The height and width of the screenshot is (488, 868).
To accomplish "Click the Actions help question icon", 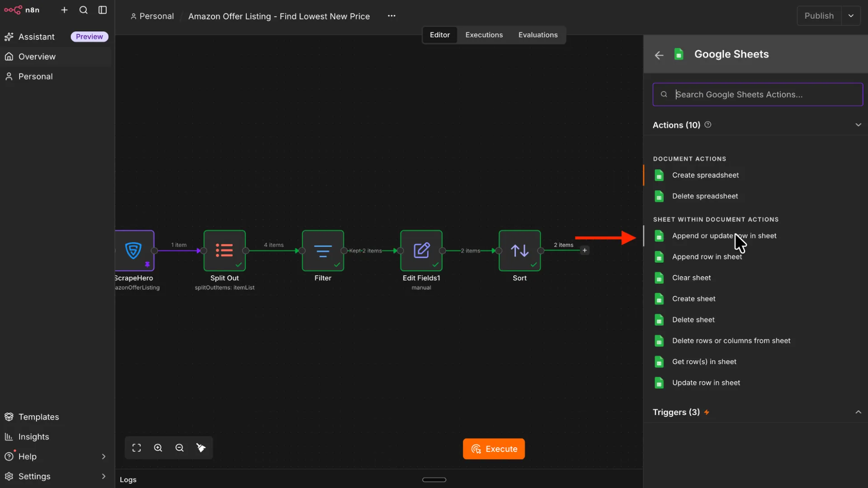I will tap(708, 125).
